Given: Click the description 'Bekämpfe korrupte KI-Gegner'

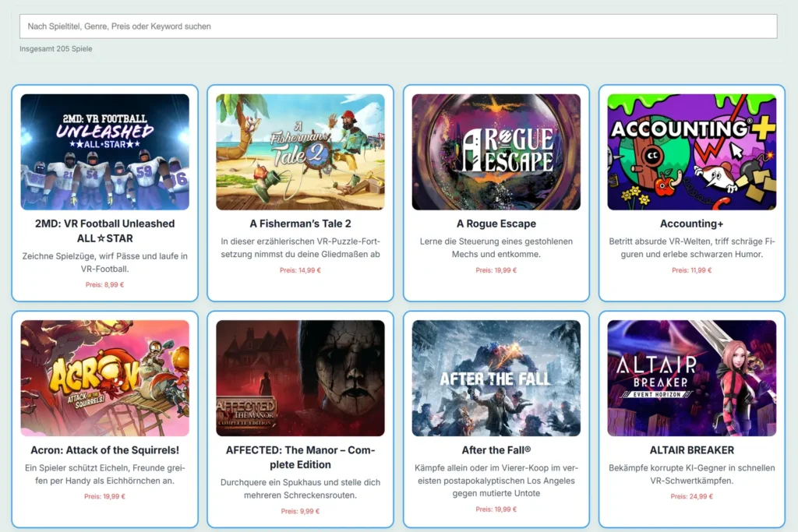Looking at the screenshot, I should tap(692, 474).
